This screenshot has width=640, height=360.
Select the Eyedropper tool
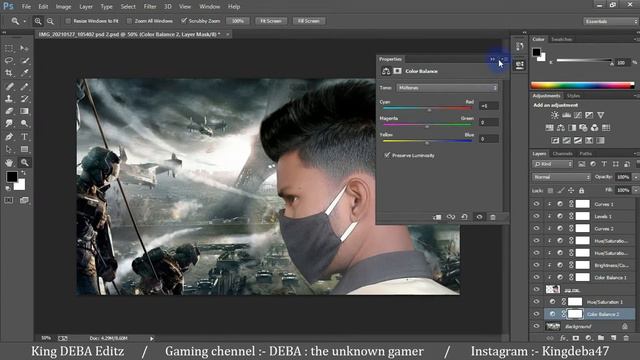[x=24, y=73]
